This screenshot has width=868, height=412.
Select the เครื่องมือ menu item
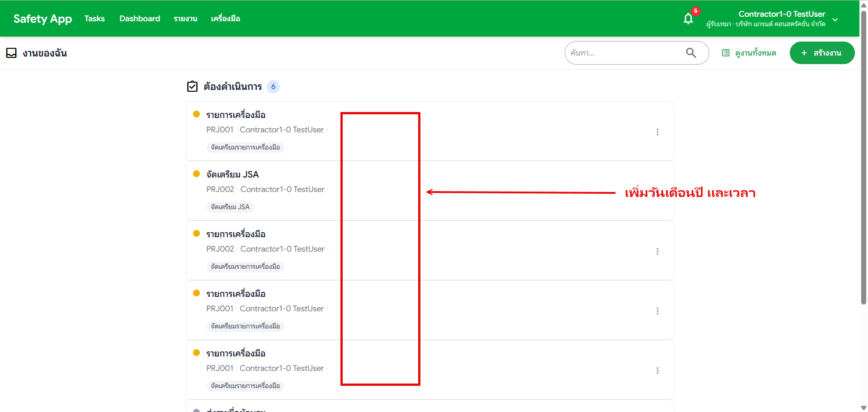(x=226, y=19)
